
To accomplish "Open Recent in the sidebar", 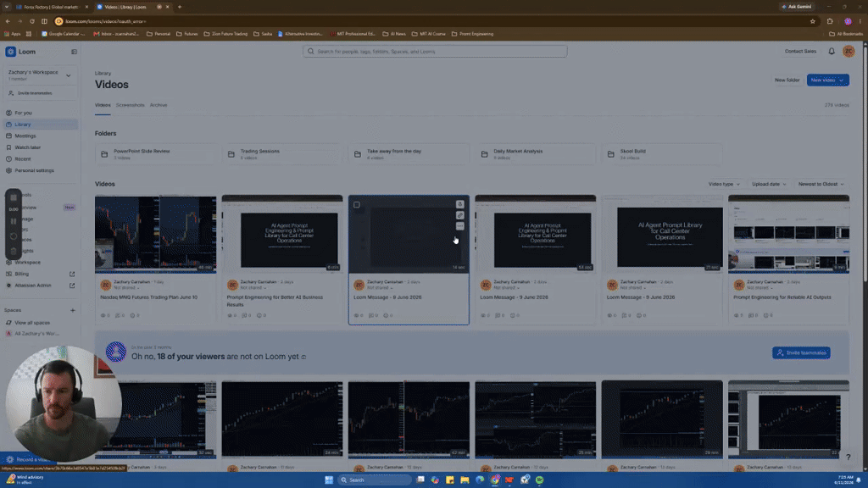I will (x=41, y=158).
